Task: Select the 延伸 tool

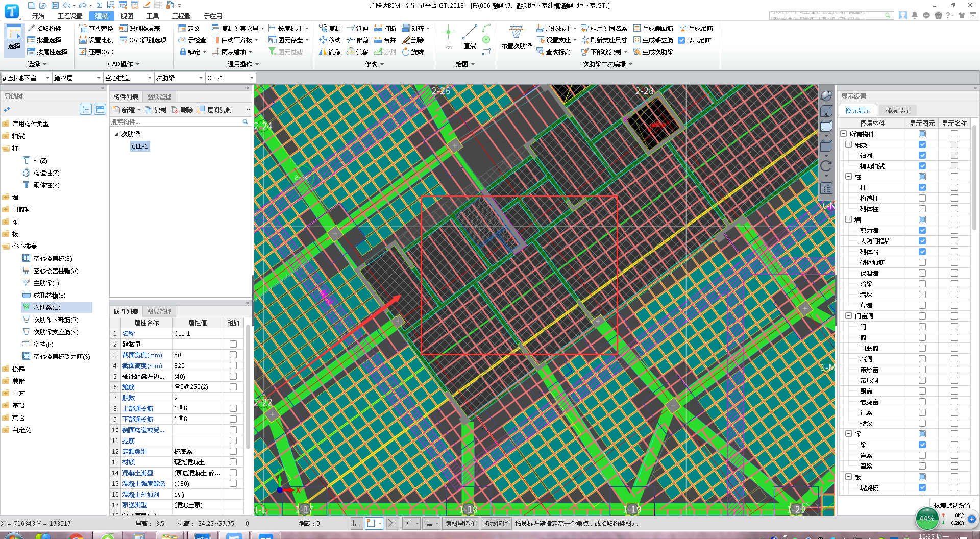Action: [x=357, y=28]
